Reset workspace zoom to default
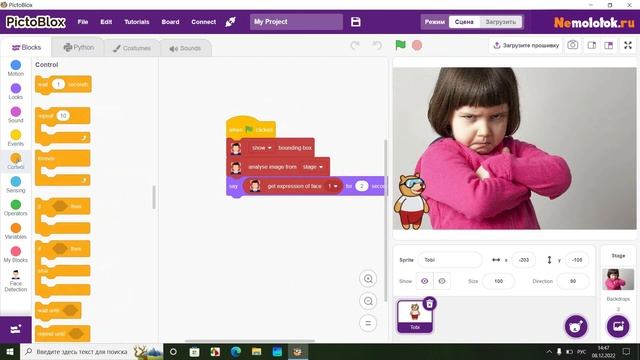This screenshot has width=640, height=360. click(x=368, y=323)
